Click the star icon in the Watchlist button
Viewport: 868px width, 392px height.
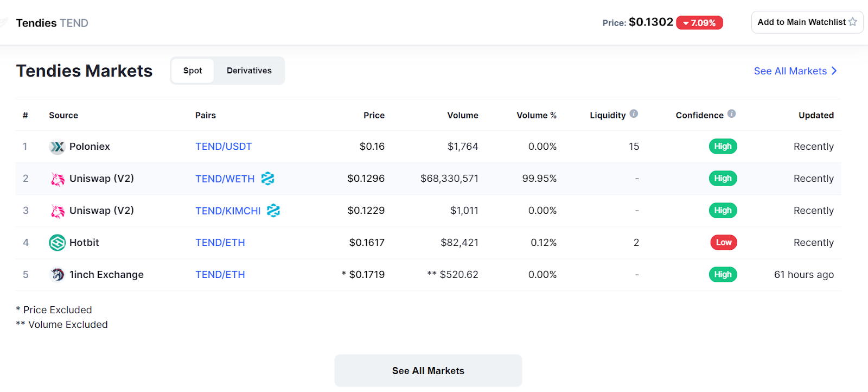[x=853, y=22]
